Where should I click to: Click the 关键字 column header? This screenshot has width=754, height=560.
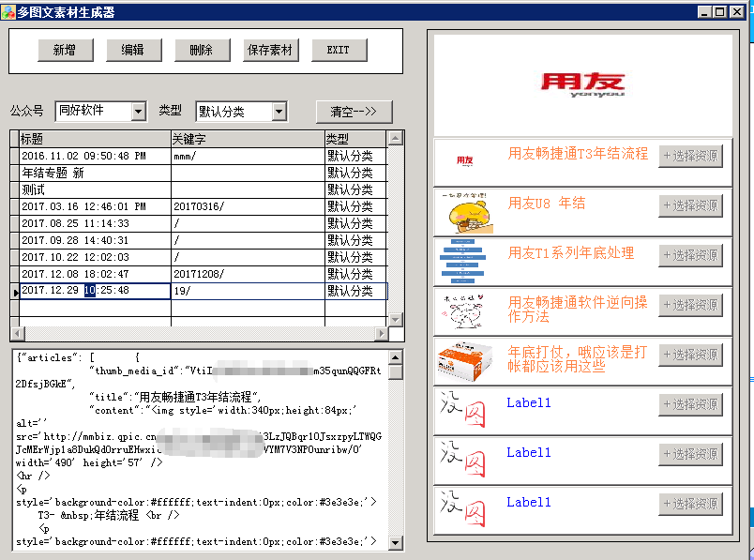[248, 139]
